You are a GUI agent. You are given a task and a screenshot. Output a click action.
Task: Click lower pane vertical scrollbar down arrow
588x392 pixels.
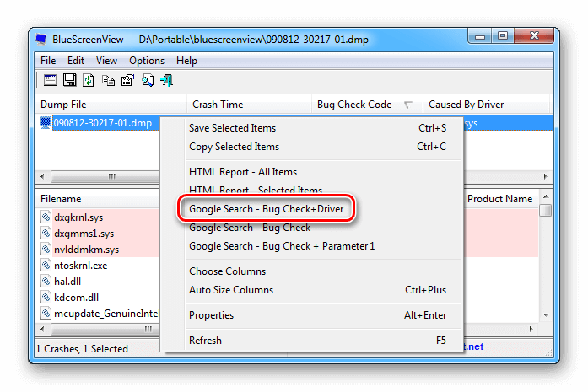click(546, 314)
